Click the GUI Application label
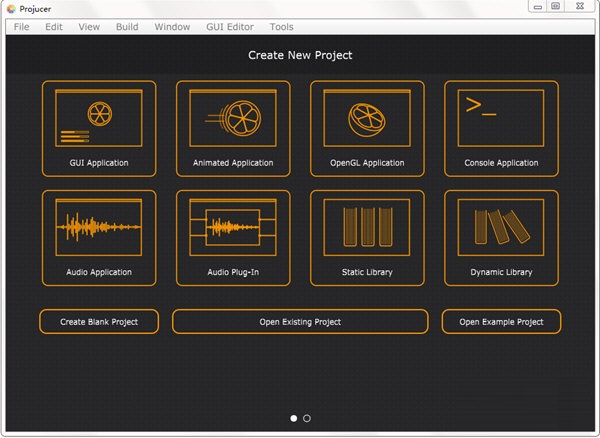The height and width of the screenshot is (438, 600). tap(99, 163)
